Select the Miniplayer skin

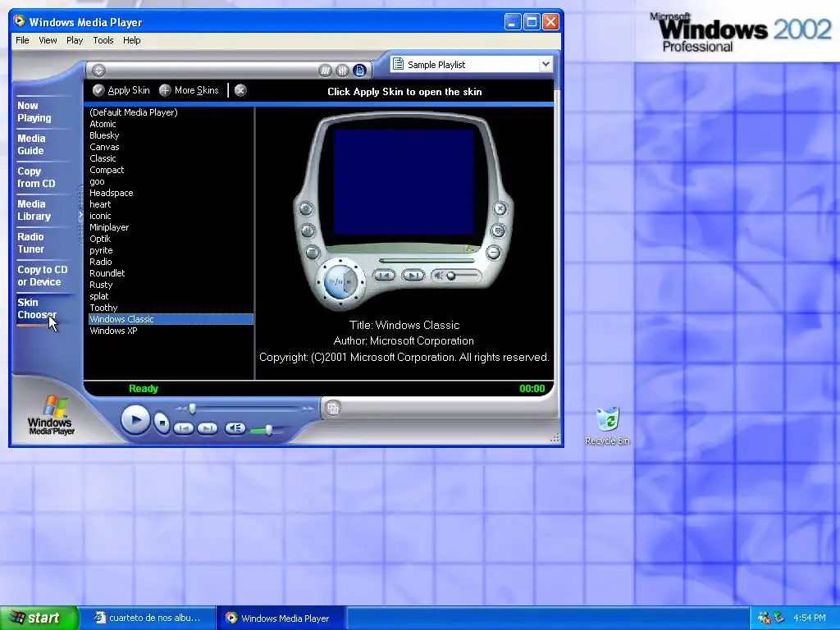tap(171, 227)
